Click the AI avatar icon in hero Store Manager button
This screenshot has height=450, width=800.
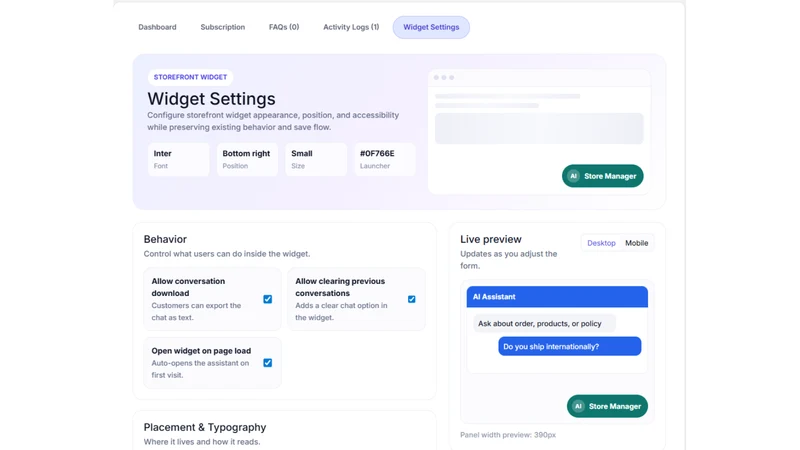(573, 176)
